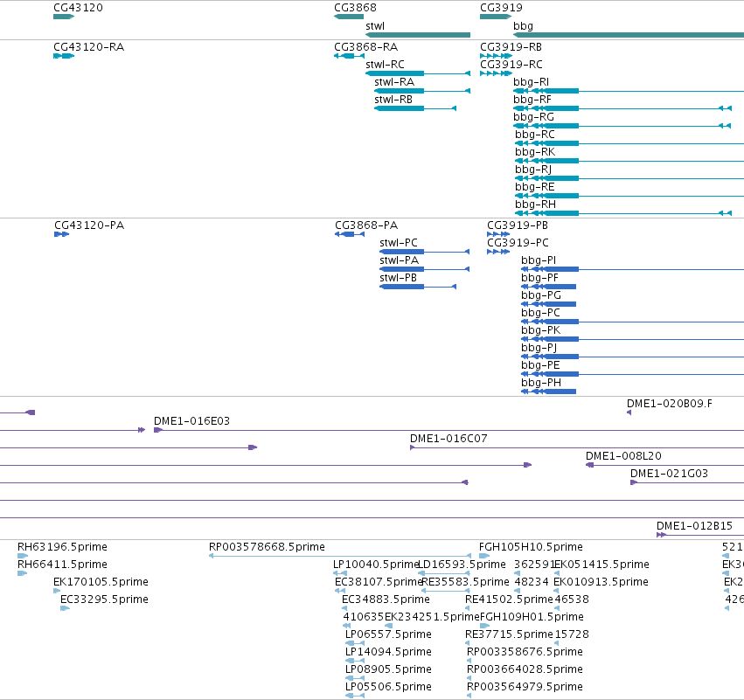744x700 pixels.
Task: Select the CG3919-PC protein label
Action: (x=518, y=243)
